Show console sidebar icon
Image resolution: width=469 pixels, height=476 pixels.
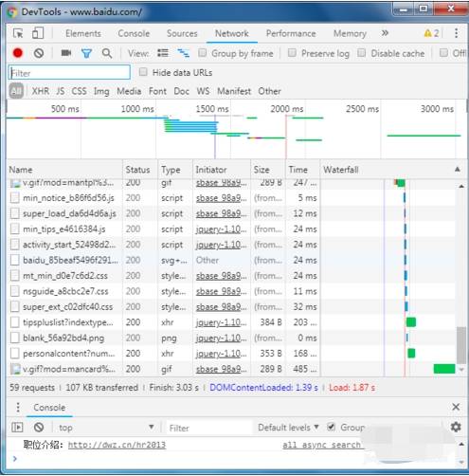pyautogui.click(x=17, y=428)
